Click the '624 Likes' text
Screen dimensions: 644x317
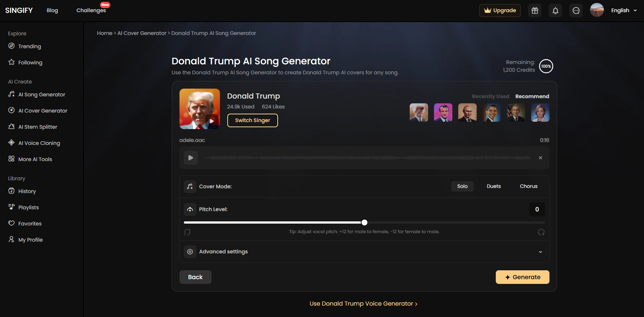pyautogui.click(x=273, y=107)
